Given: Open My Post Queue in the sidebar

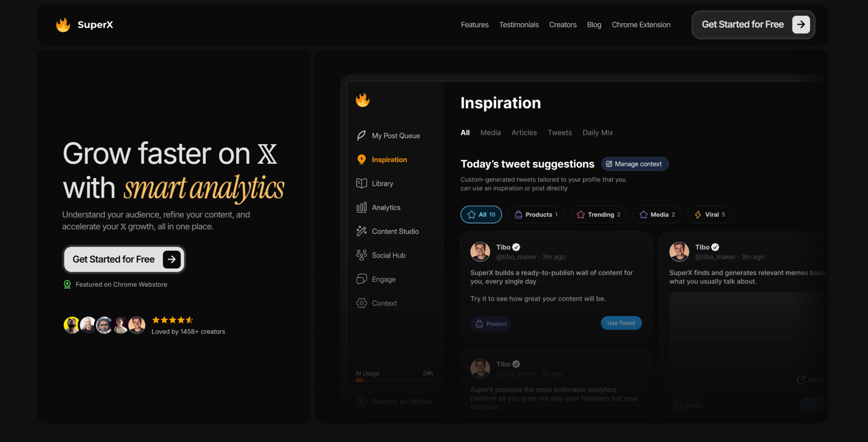Looking at the screenshot, I should [388, 135].
